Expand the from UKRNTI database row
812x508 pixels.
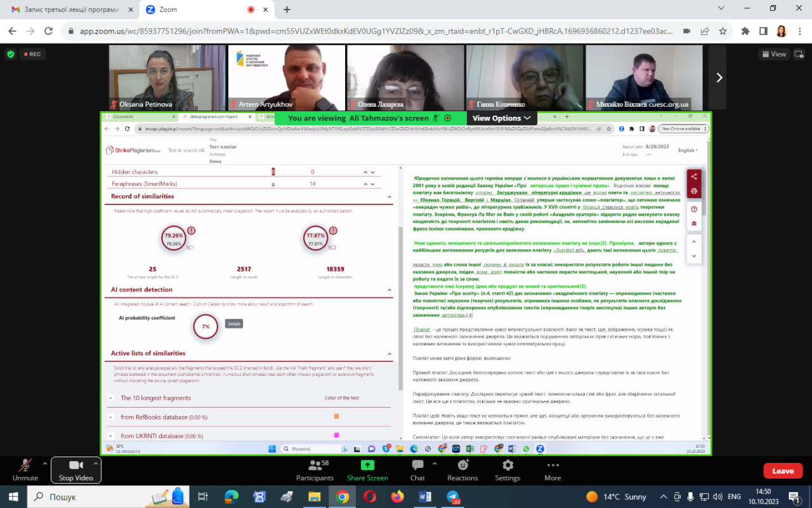coord(110,436)
